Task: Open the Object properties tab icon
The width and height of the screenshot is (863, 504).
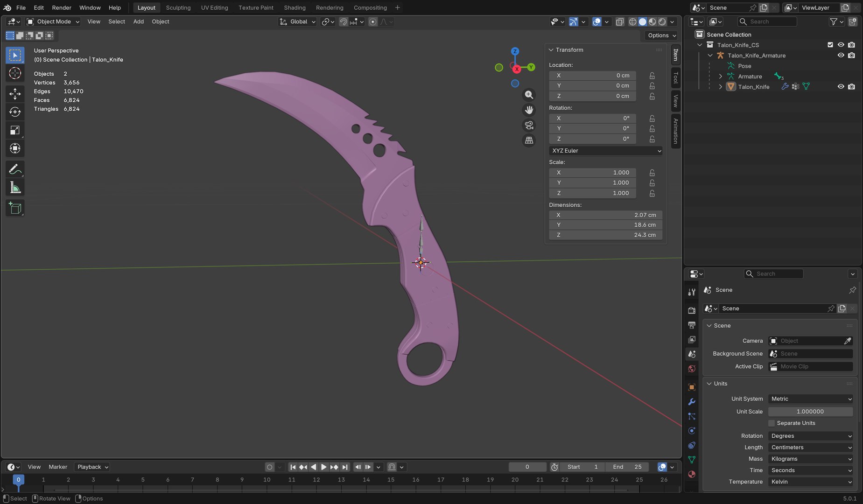Action: coord(692,387)
